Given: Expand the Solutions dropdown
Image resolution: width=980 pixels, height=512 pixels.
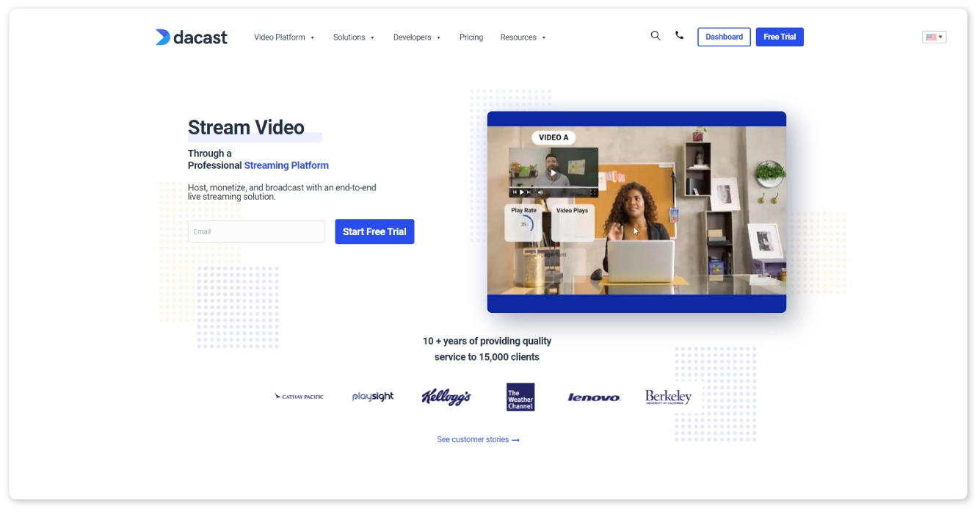Looking at the screenshot, I should (x=353, y=37).
